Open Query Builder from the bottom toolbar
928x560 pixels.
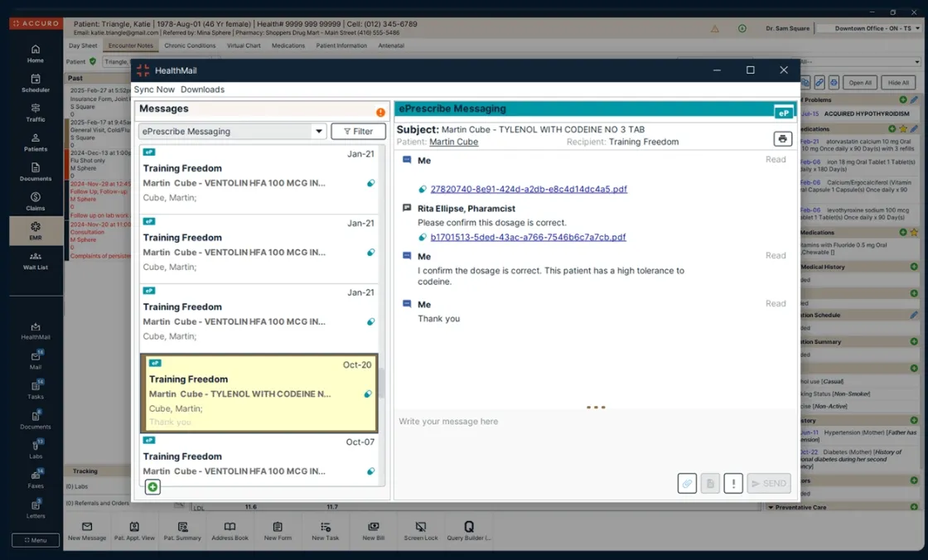(x=469, y=530)
